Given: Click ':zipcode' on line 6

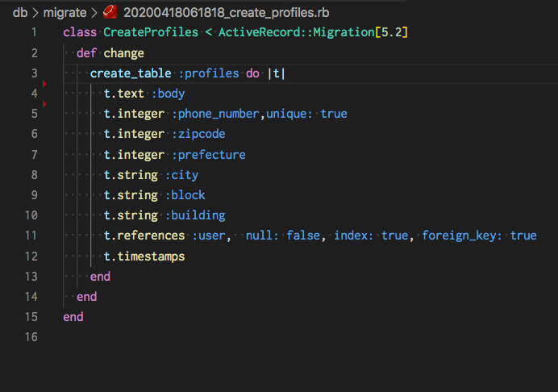Looking at the screenshot, I should [198, 134].
